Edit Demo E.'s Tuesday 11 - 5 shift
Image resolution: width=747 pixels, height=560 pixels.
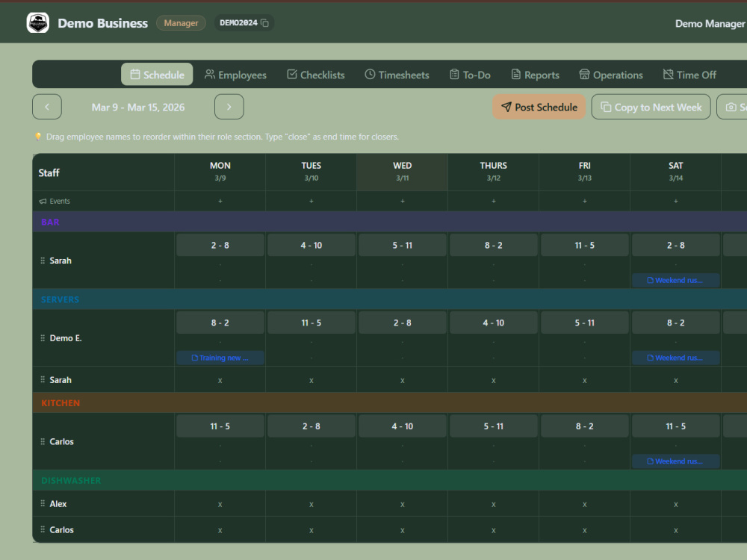tap(311, 323)
